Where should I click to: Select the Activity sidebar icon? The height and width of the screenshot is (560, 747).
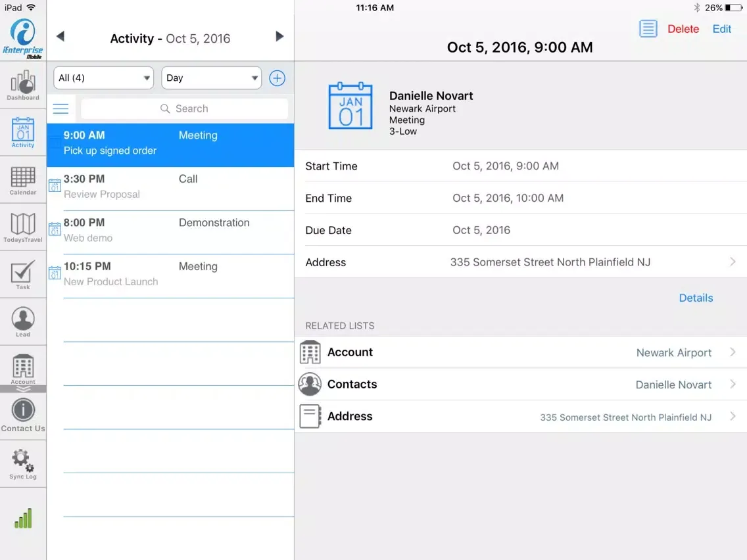coord(23,132)
